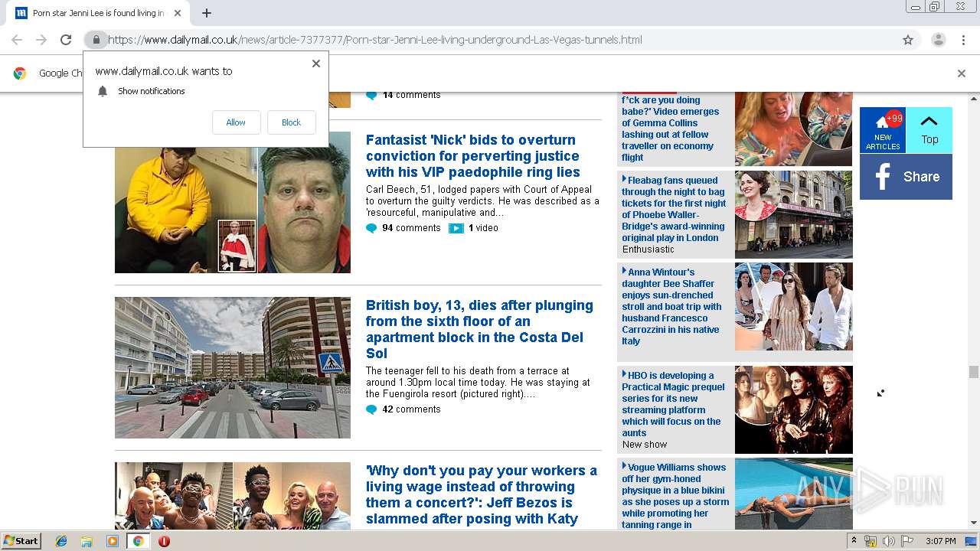Go back using the browser back arrow
The height and width of the screenshot is (551, 980).
17,40
